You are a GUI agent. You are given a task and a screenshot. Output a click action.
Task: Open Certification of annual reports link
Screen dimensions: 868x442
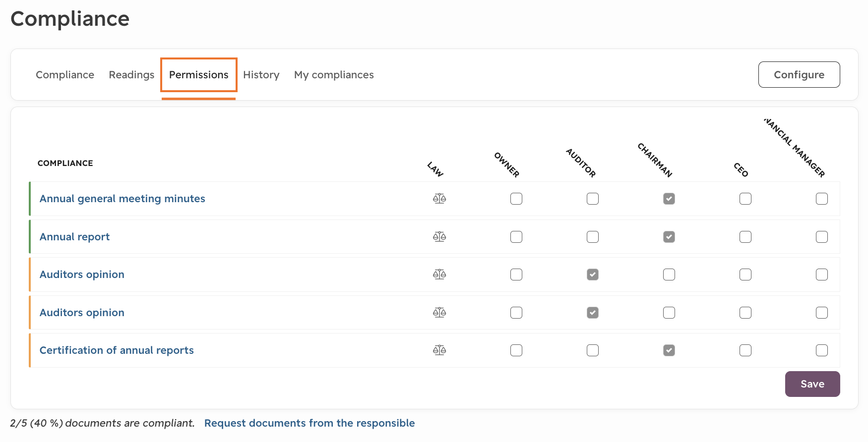tap(117, 350)
